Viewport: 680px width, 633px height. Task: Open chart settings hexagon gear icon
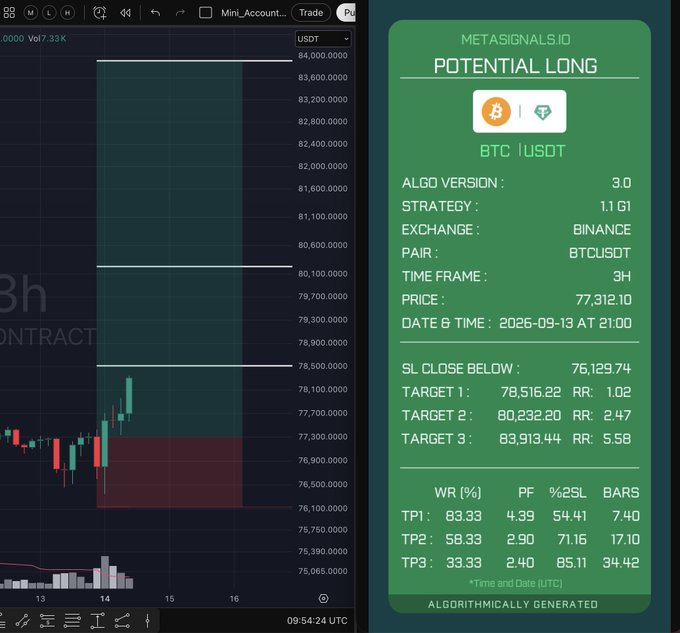pos(324,598)
